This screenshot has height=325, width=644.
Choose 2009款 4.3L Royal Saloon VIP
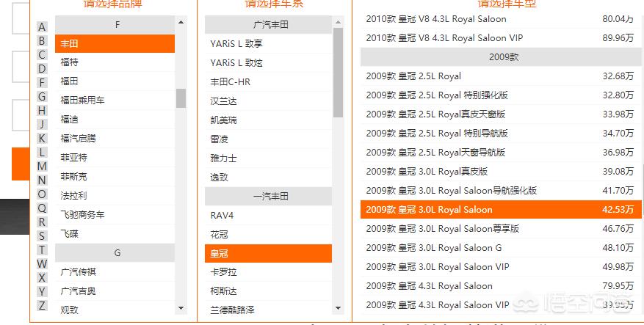coord(501,305)
